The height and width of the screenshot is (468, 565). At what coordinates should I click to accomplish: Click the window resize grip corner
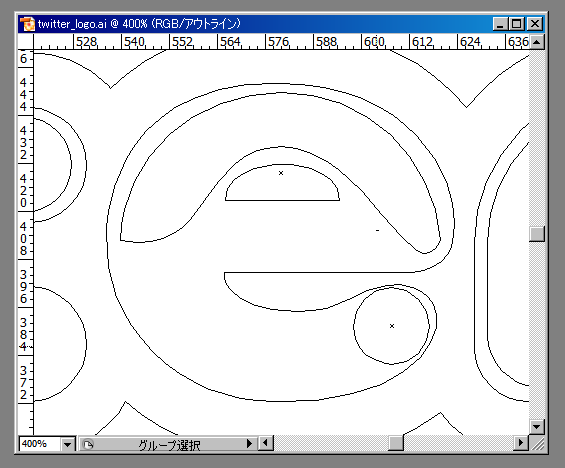point(537,444)
